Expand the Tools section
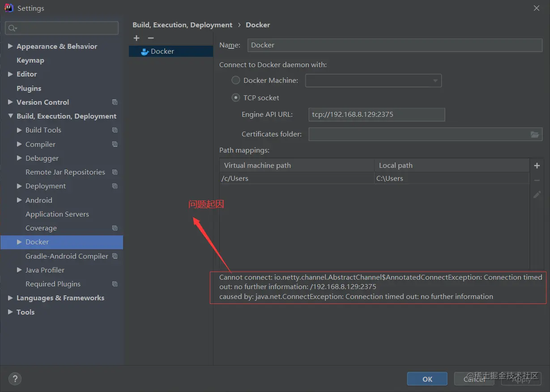 point(10,312)
